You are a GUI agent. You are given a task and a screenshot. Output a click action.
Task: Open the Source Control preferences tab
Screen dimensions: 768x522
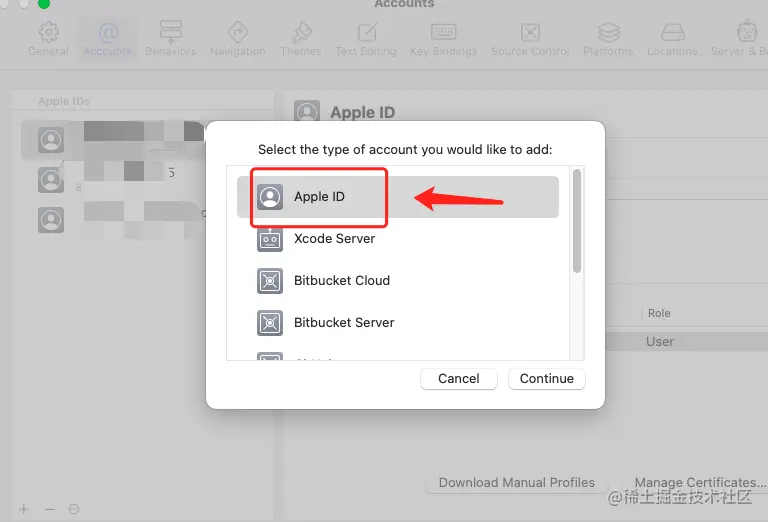[530, 39]
